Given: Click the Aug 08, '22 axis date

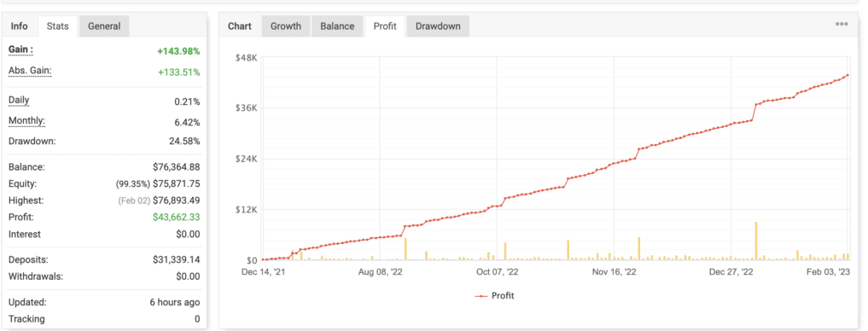Looking at the screenshot, I should [380, 272].
